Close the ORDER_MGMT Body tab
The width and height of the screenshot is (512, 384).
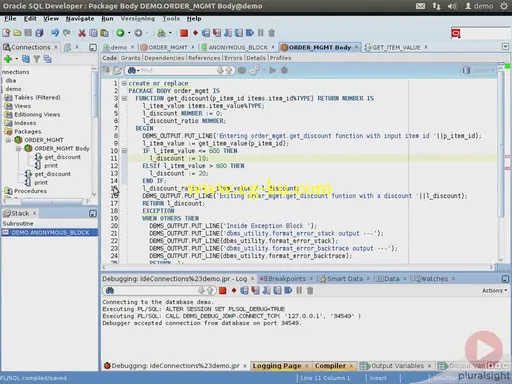point(356,47)
